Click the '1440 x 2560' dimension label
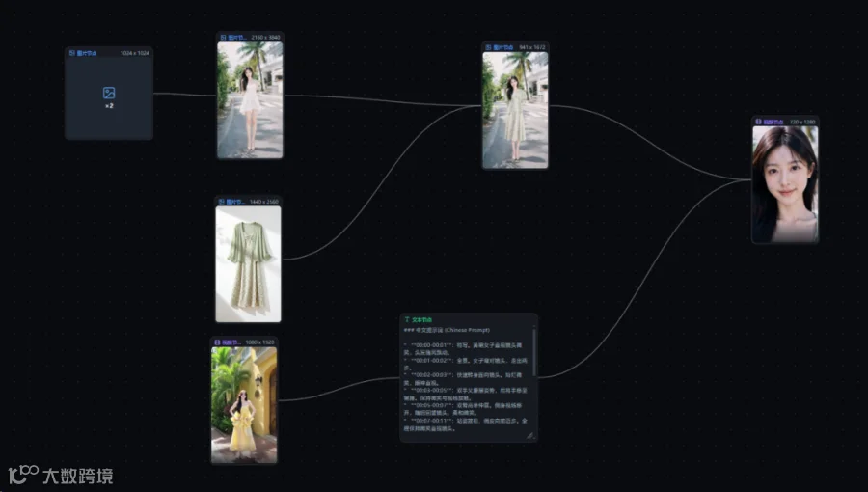The width and height of the screenshot is (868, 492). (264, 202)
